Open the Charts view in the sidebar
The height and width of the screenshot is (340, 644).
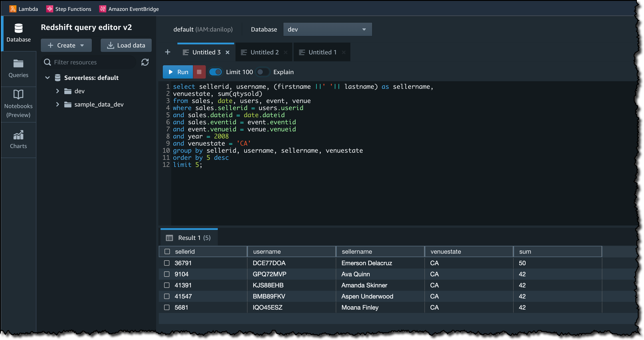click(x=18, y=140)
